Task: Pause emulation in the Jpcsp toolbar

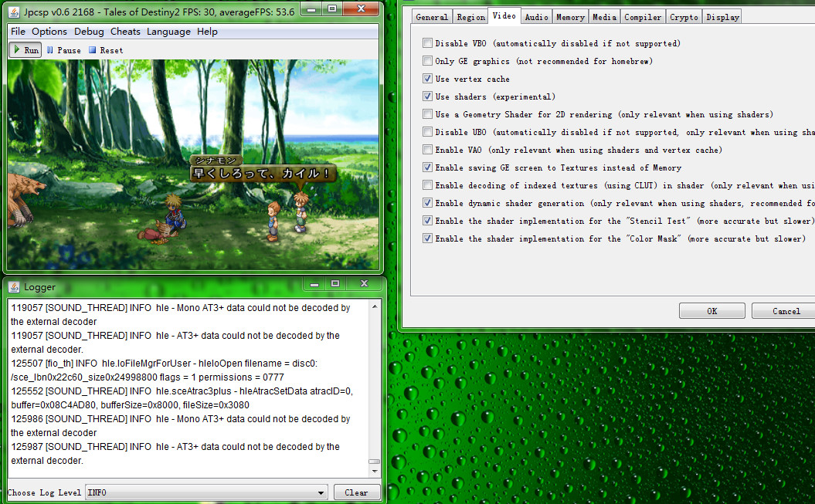Action: pyautogui.click(x=63, y=50)
